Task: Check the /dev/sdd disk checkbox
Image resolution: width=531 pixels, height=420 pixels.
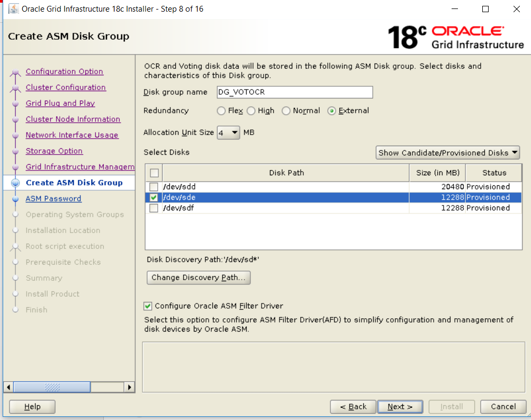Action: (x=154, y=186)
